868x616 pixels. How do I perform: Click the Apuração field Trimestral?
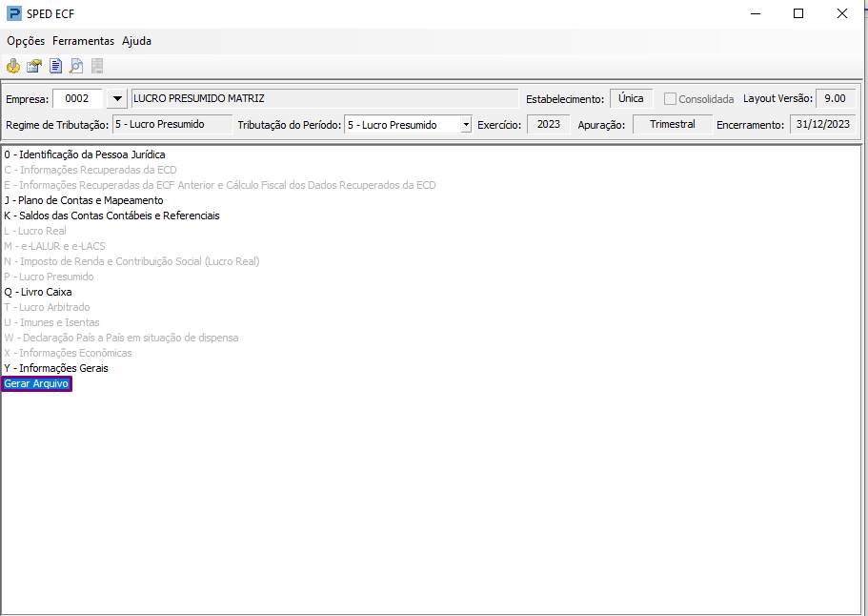pos(673,124)
